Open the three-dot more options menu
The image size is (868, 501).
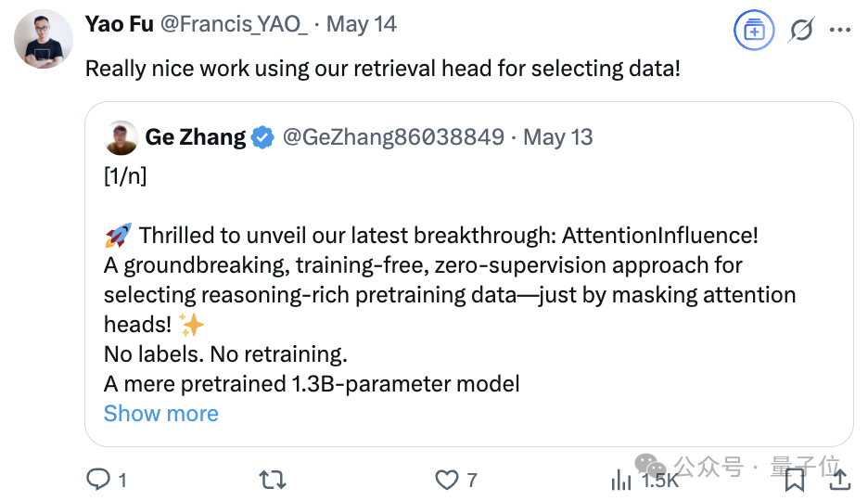pos(840,30)
